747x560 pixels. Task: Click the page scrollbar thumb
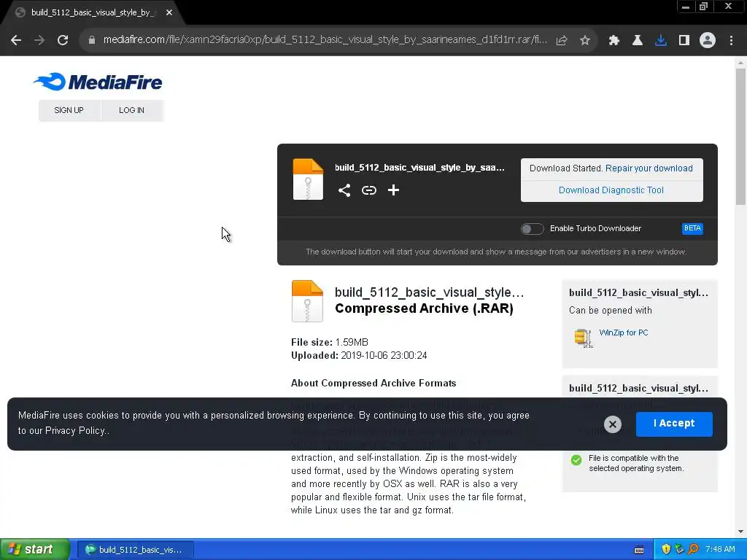pos(740,136)
